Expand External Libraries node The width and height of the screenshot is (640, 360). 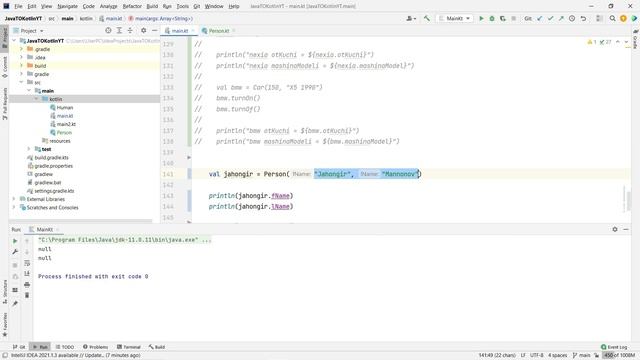[x=14, y=199]
